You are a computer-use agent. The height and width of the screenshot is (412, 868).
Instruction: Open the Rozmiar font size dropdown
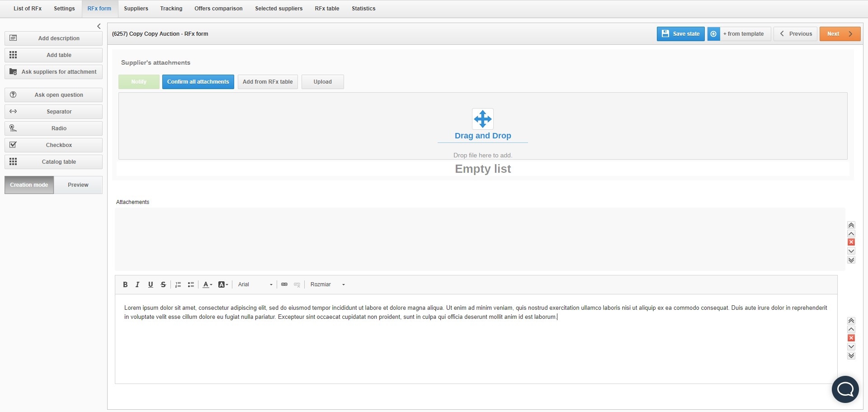point(328,284)
